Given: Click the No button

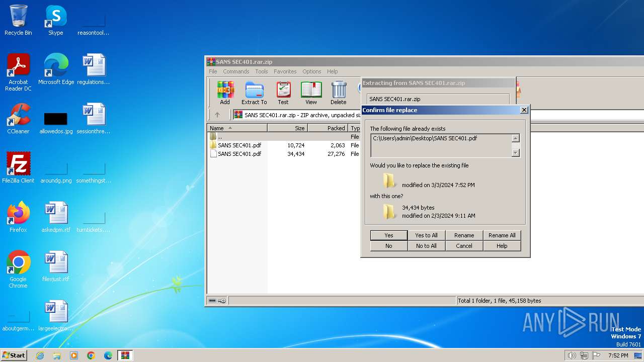Looking at the screenshot, I should click(x=389, y=246).
